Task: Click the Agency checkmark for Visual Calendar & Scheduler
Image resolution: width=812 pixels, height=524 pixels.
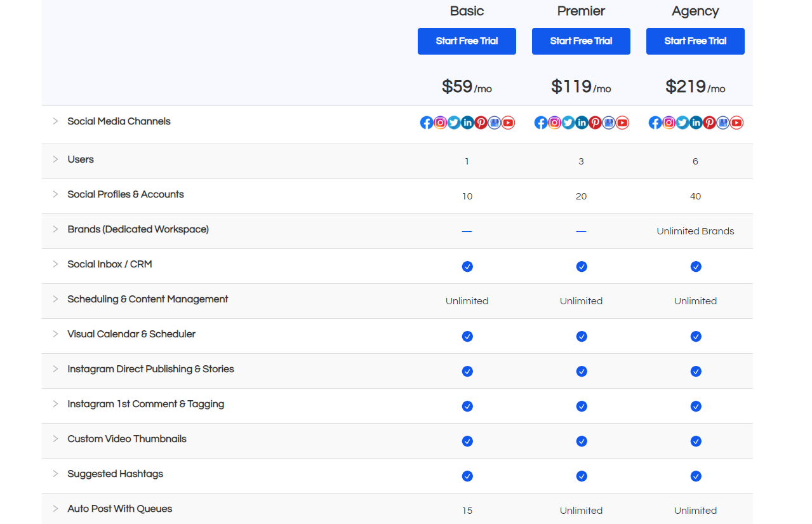Action: click(x=696, y=337)
